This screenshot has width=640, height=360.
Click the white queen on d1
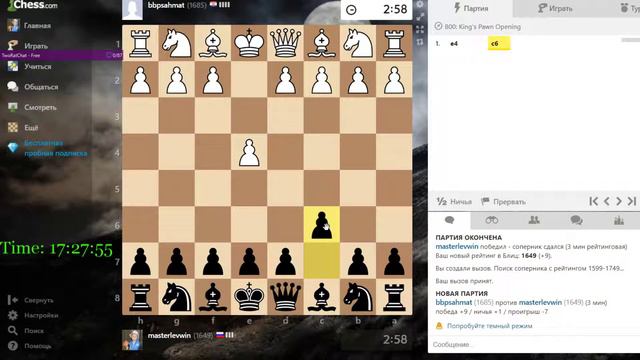(x=285, y=43)
